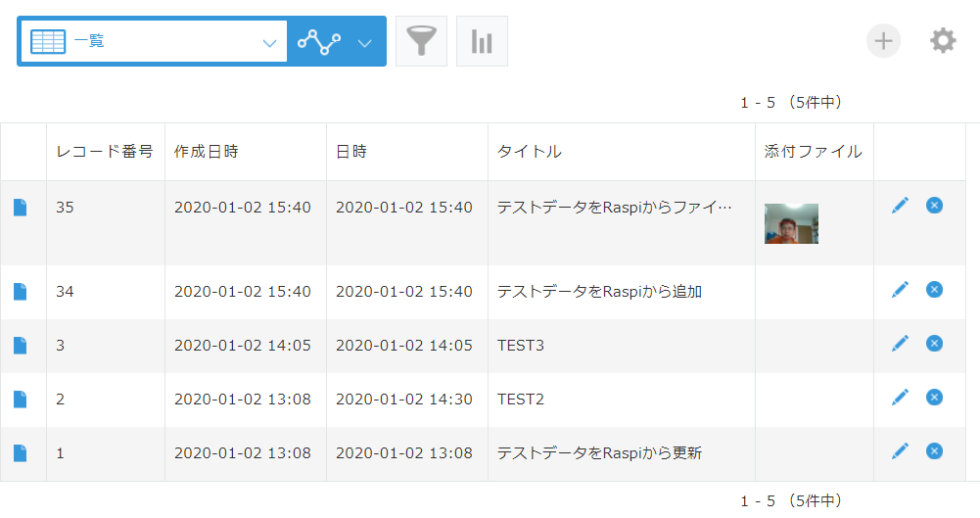The image size is (980, 518).
Task: Edit record 35 with pencil icon
Action: 900,206
